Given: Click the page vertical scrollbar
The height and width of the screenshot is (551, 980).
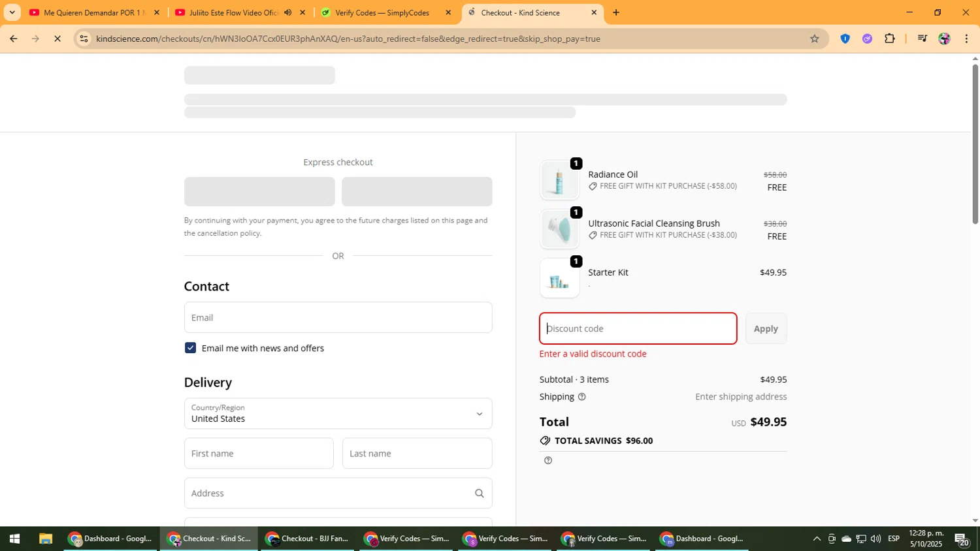Looking at the screenshot, I should [975, 144].
